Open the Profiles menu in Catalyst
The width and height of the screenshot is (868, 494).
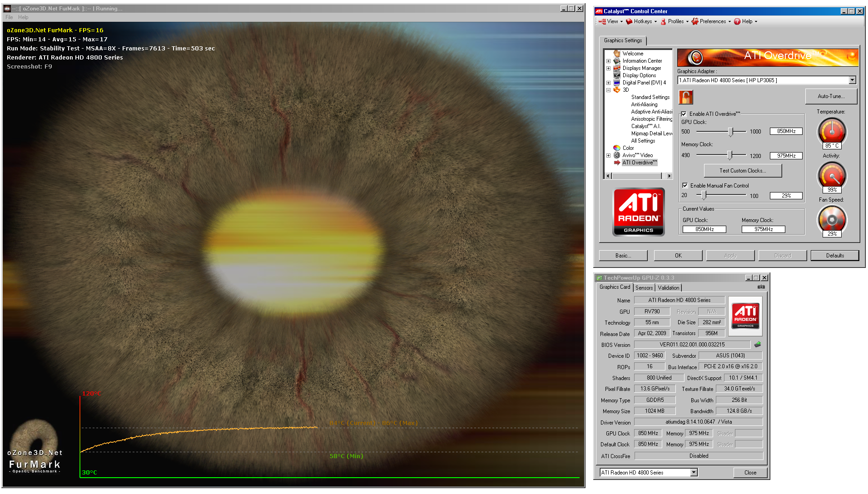pyautogui.click(x=675, y=21)
